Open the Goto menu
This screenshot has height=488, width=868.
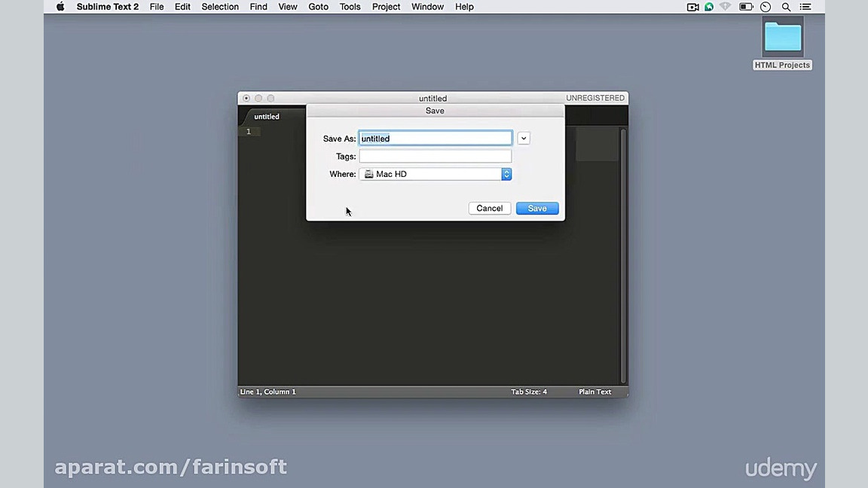(x=318, y=7)
